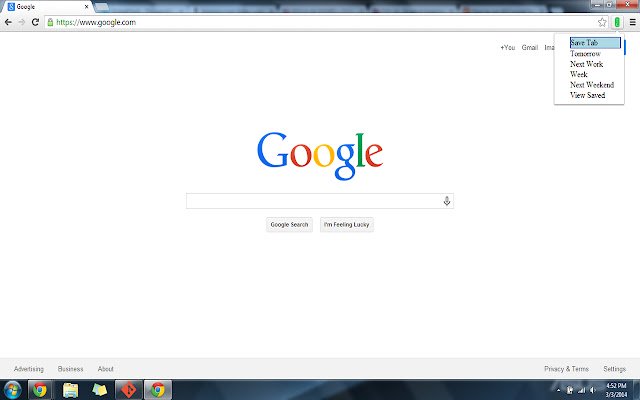This screenshot has width=640, height=400.
Task: Minimize the Chrome window
Action: pyautogui.click(x=598, y=4)
